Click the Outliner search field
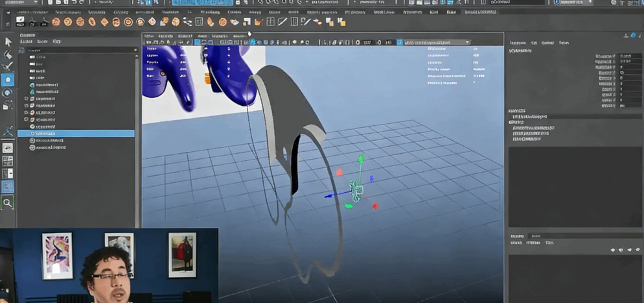This screenshot has width=644, height=303. coord(80,50)
